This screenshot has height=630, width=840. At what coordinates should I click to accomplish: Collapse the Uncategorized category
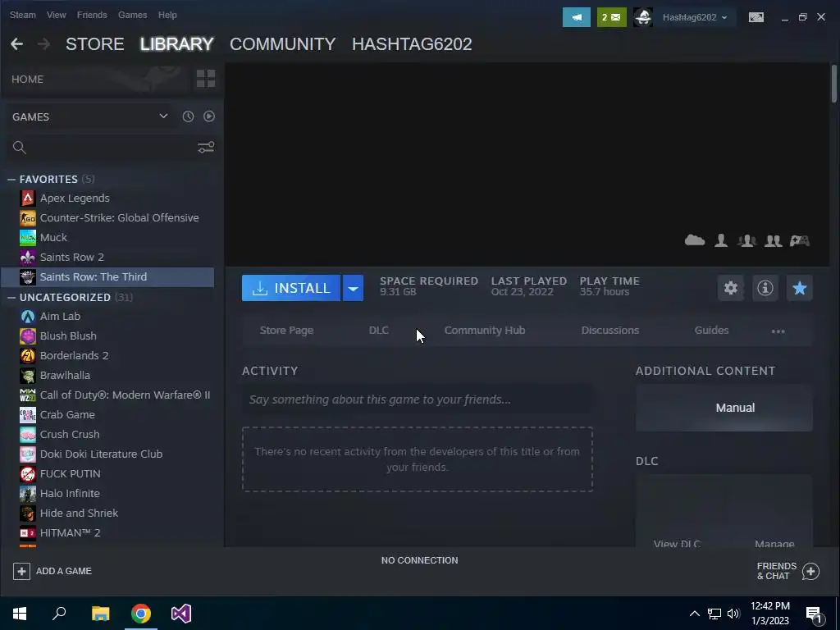11,297
